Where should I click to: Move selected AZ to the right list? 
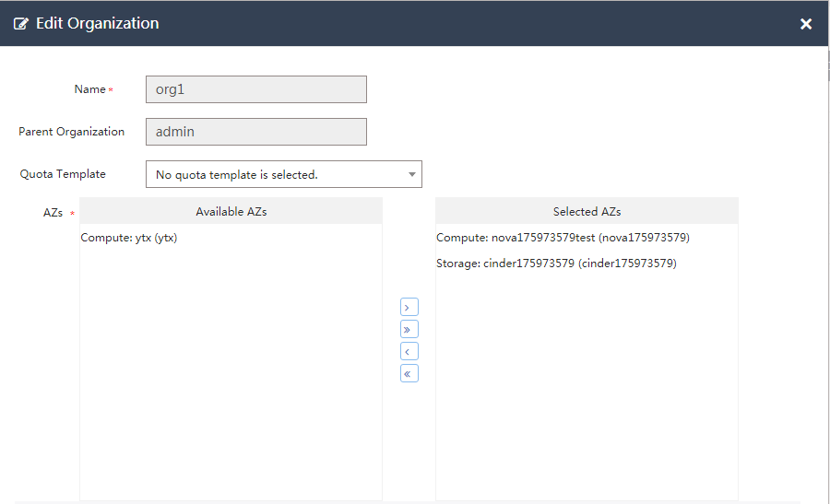pos(409,307)
